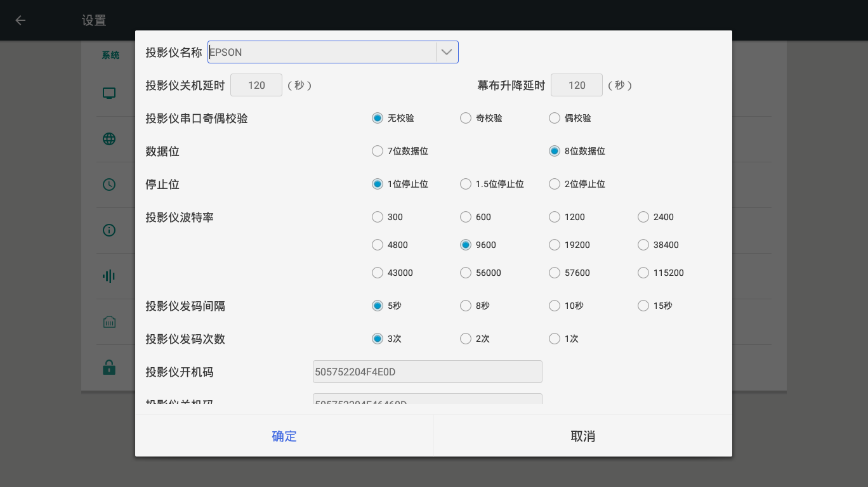This screenshot has width=868, height=487.
Task: Select the 2位停止位 option
Action: click(x=555, y=184)
